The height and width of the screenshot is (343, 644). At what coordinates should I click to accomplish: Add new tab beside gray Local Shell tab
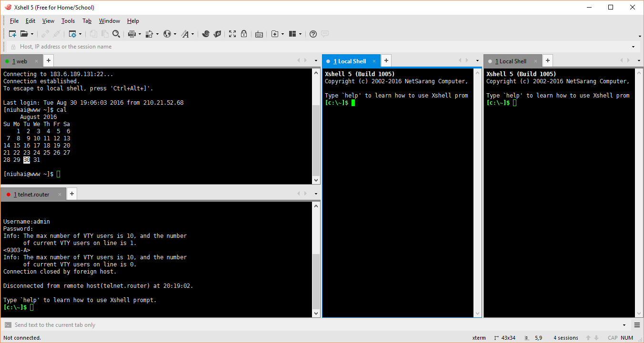548,60
